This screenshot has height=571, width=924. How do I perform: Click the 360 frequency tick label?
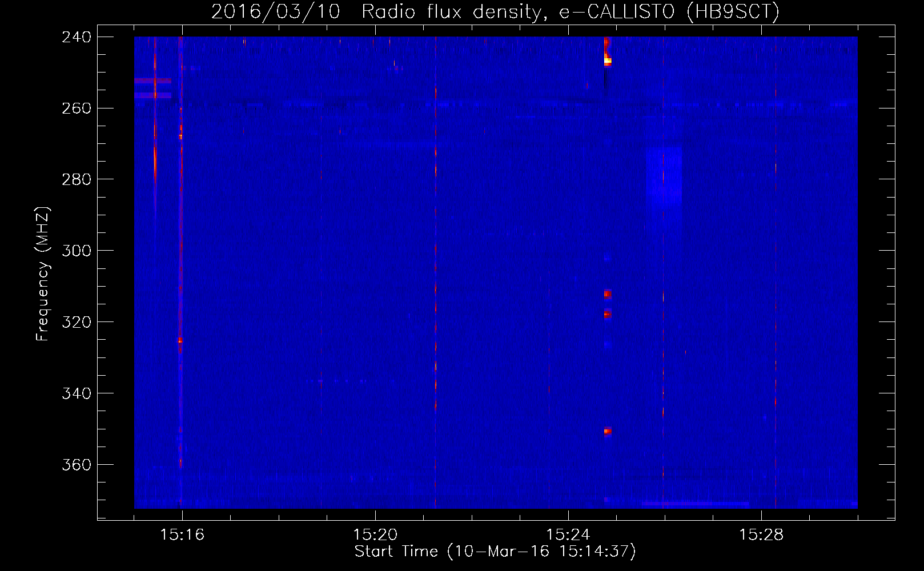click(77, 465)
